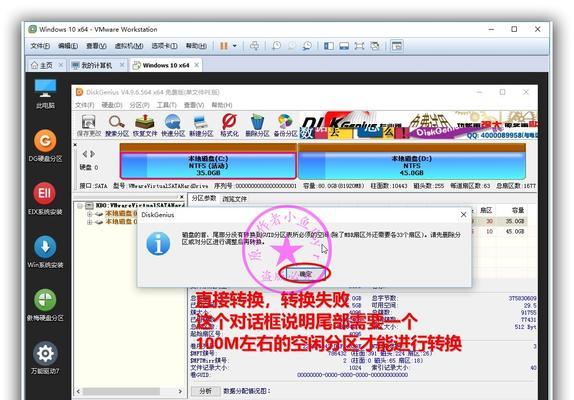Click the DG硬盘分区 desktop icon
The image size is (574, 400).
coord(45,146)
